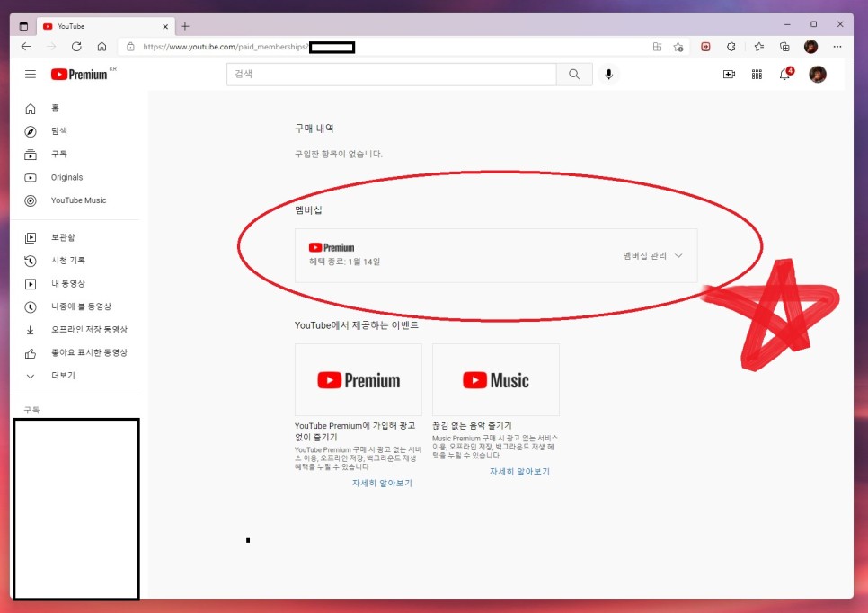Click 자세히 알아보기 under Music Premium
The height and width of the screenshot is (613, 868).
519,471
